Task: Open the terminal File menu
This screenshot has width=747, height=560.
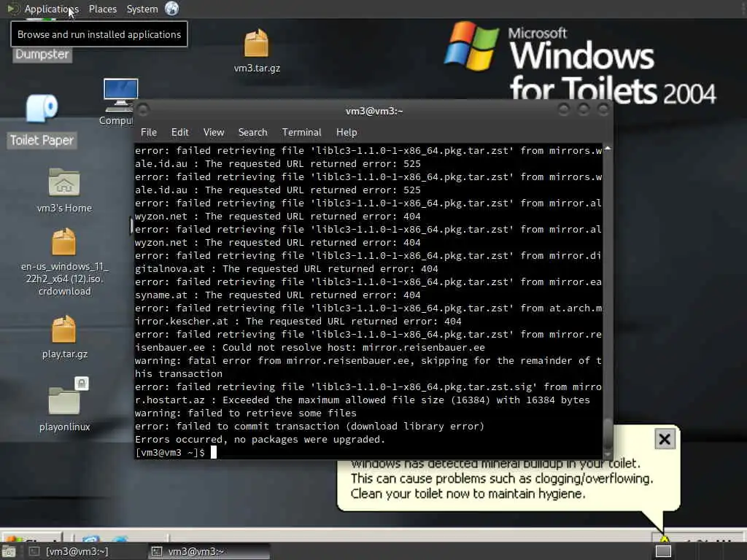Action: pos(149,133)
